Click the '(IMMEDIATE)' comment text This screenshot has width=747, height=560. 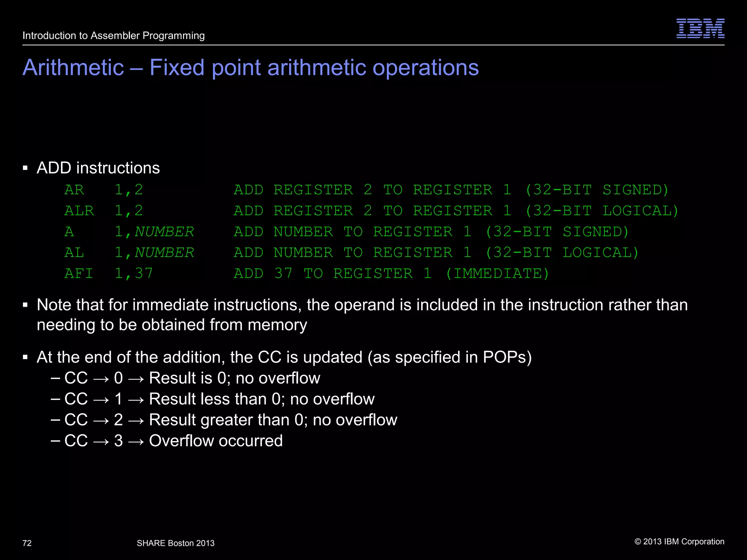pyautogui.click(x=498, y=273)
